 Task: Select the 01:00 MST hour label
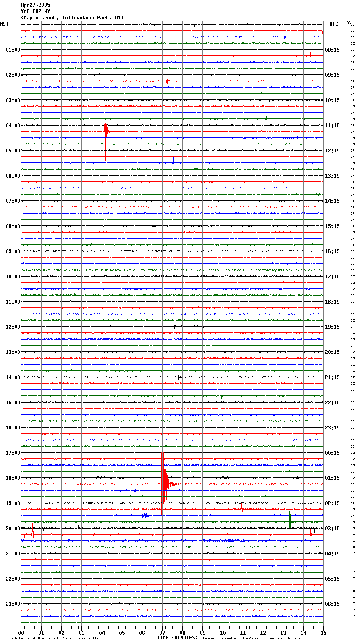click(13, 50)
